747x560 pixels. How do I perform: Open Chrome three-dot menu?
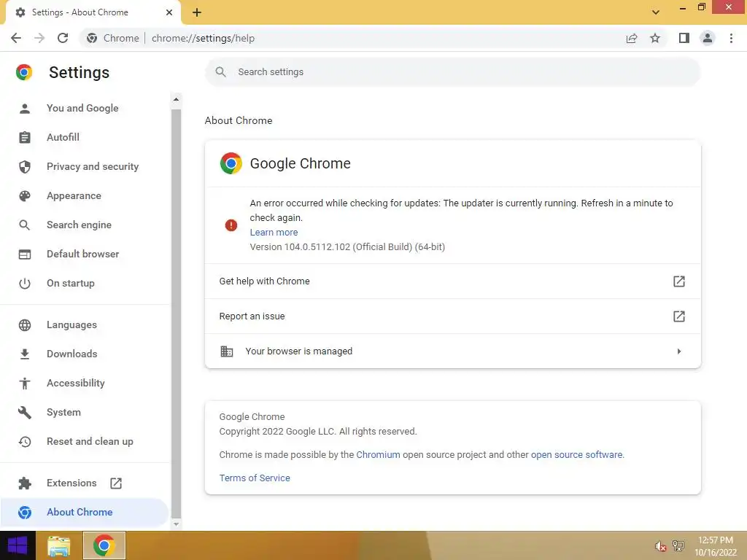(731, 38)
